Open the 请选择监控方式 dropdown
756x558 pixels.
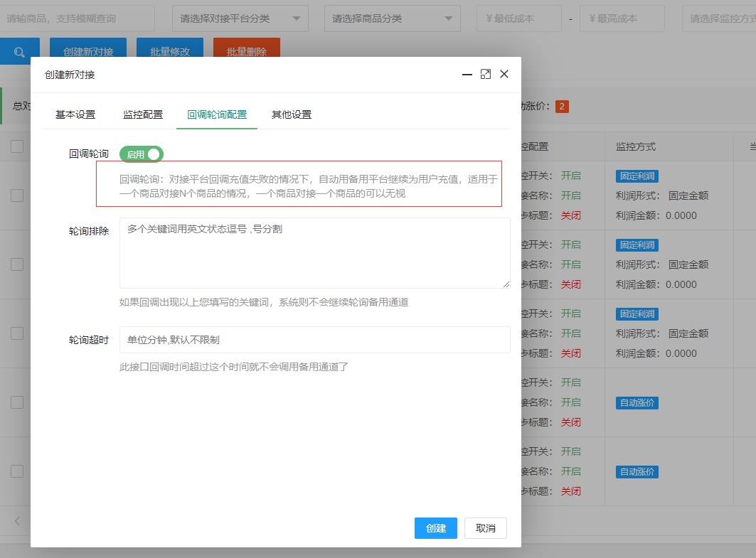719,18
